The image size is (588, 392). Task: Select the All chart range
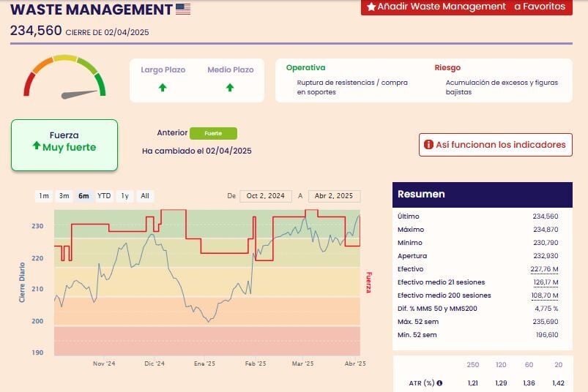click(x=145, y=196)
